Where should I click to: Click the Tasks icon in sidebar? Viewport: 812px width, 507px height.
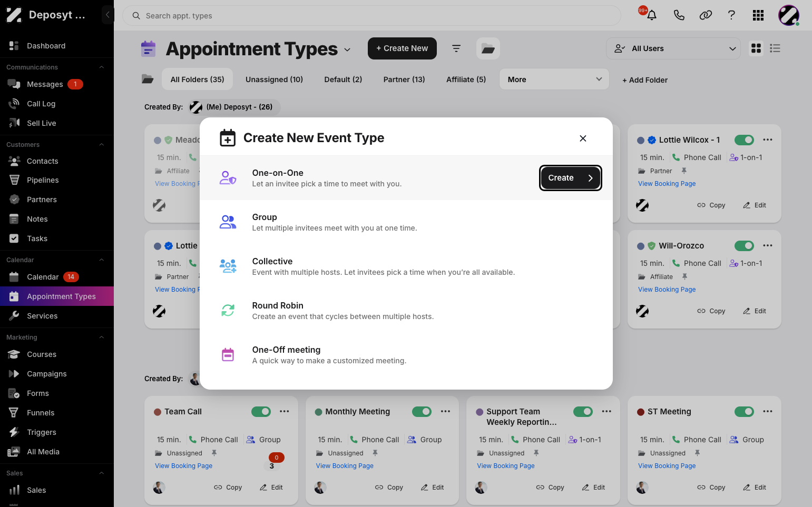14,238
